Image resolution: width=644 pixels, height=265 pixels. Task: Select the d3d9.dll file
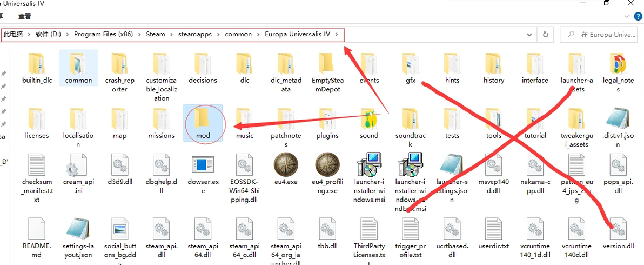pyautogui.click(x=119, y=168)
